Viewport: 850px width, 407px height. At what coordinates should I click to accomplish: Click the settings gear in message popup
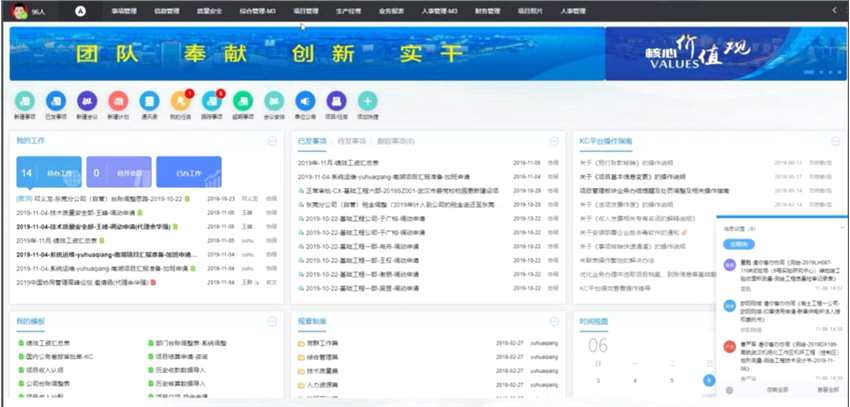pos(729,390)
